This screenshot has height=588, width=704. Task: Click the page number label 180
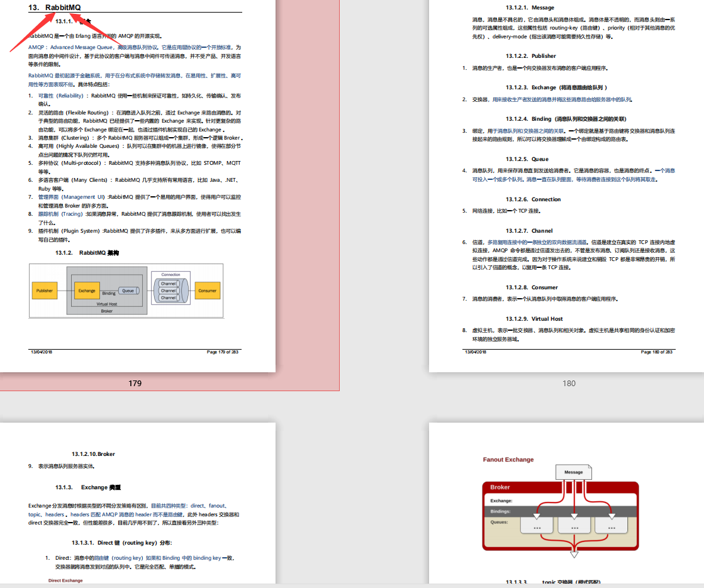569,384
